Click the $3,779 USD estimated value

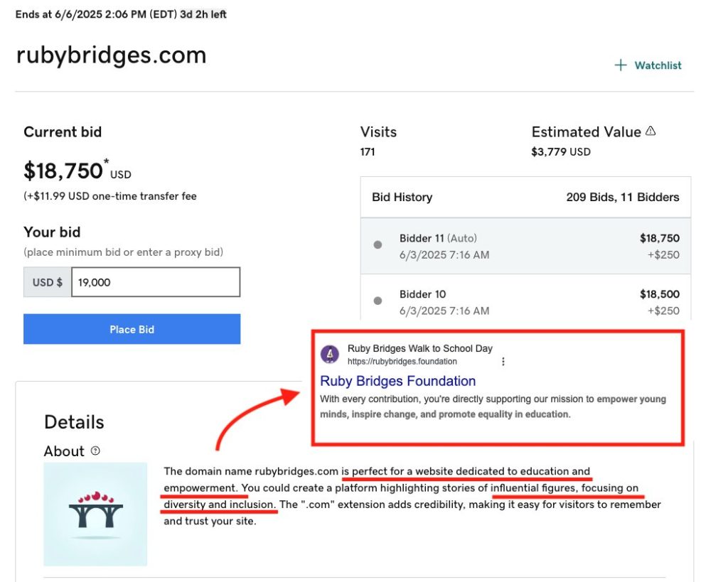coord(561,152)
